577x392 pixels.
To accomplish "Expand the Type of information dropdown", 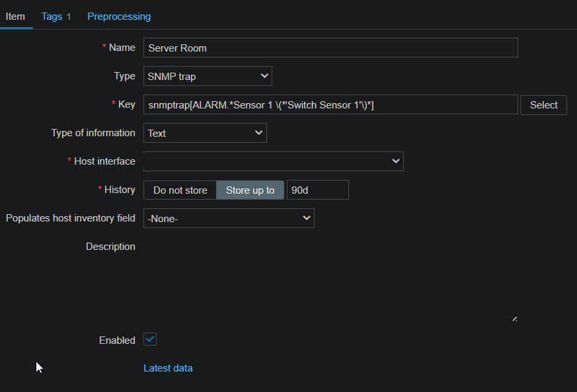I will point(205,133).
